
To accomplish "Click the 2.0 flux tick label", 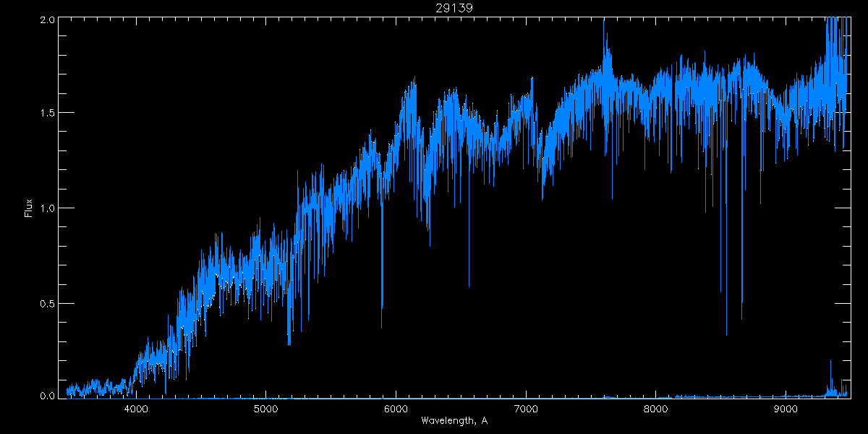I will 46,20.
